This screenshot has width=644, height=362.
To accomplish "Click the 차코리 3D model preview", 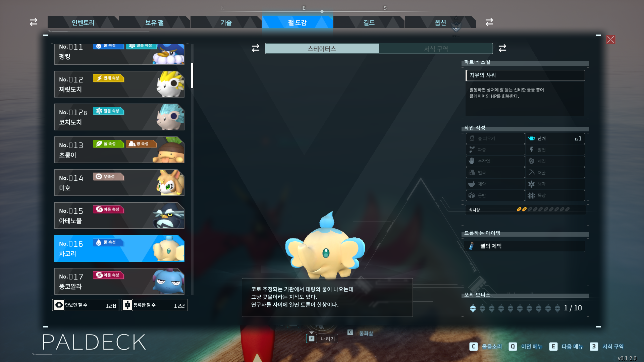I will [x=325, y=245].
